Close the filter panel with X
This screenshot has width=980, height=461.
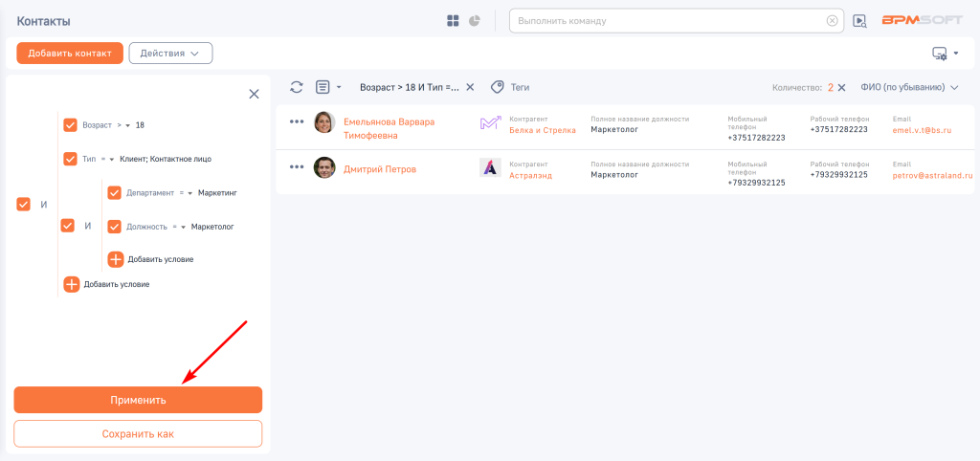point(254,94)
